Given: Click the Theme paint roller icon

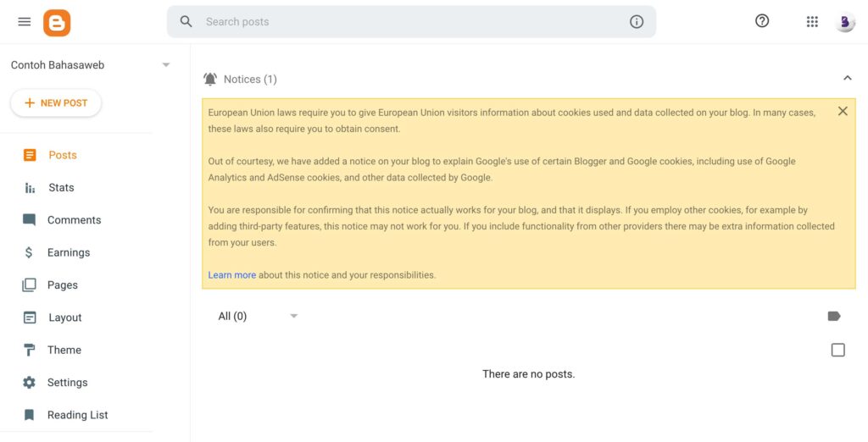Looking at the screenshot, I should [29, 351].
